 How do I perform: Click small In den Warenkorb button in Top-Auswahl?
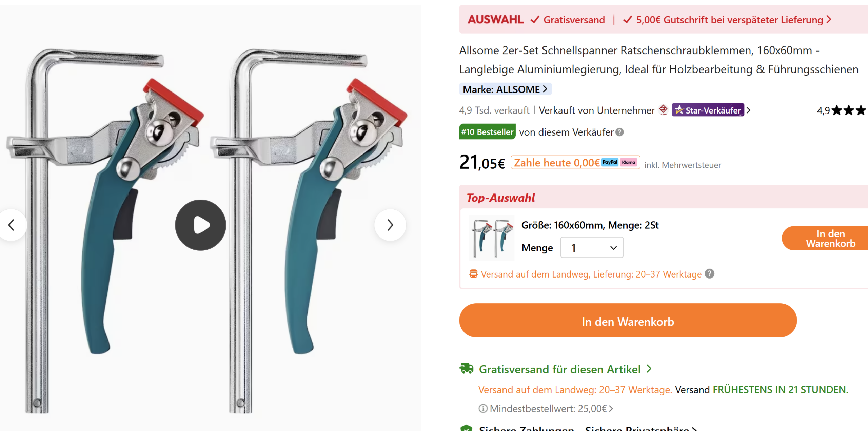tap(825, 239)
